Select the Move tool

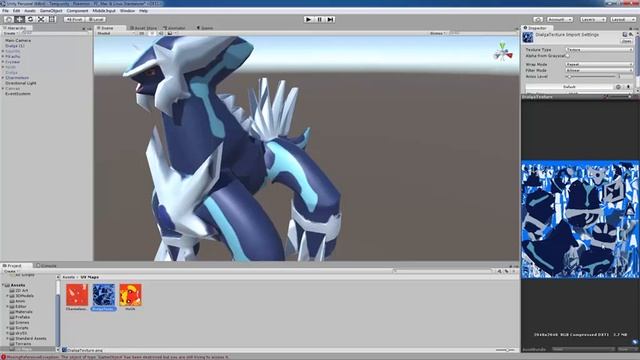pos(19,19)
